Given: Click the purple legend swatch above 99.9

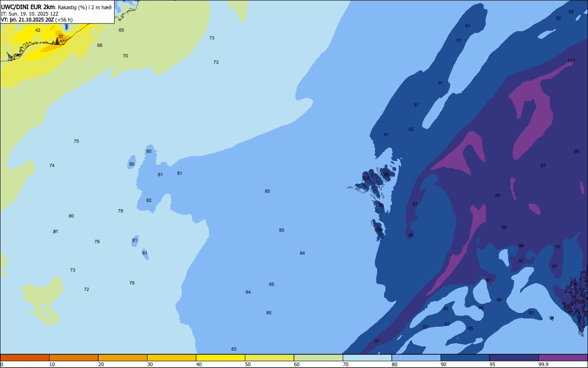Looking at the screenshot, I should [563, 357].
